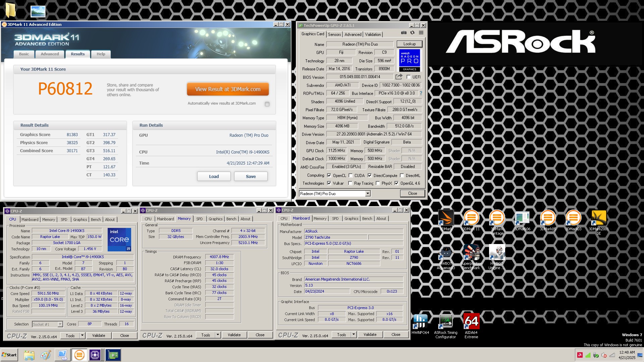Open the 3DMark03 desktop shortcut

573,220
